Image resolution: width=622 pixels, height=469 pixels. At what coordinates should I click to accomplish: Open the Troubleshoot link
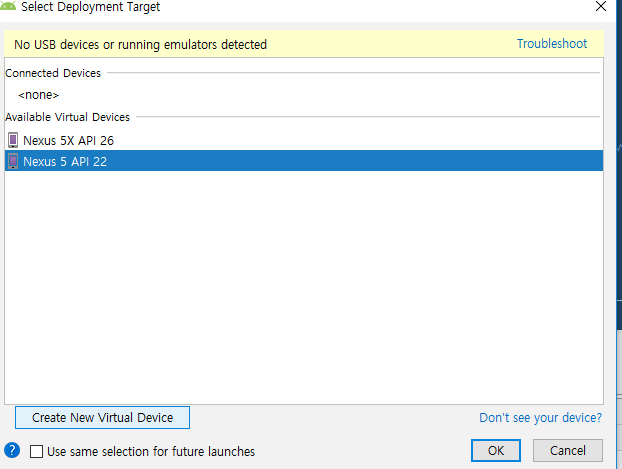552,44
